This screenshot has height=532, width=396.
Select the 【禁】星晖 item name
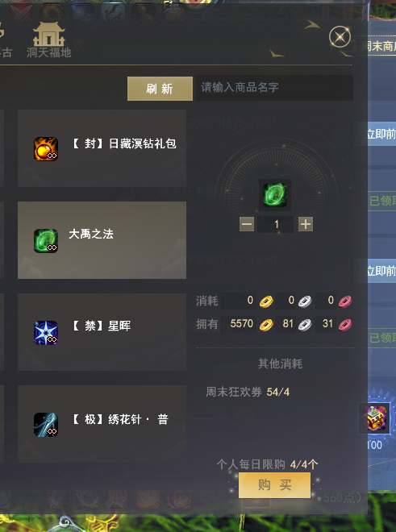pos(101,326)
